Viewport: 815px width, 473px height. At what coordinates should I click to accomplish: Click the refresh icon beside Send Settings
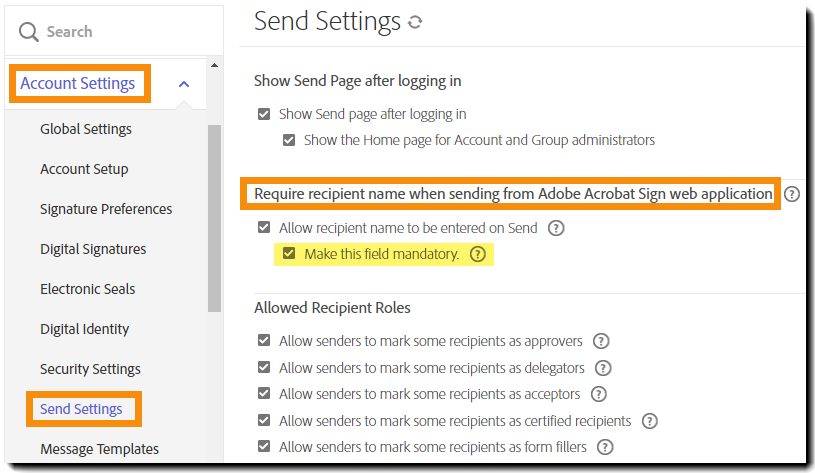[x=415, y=22]
